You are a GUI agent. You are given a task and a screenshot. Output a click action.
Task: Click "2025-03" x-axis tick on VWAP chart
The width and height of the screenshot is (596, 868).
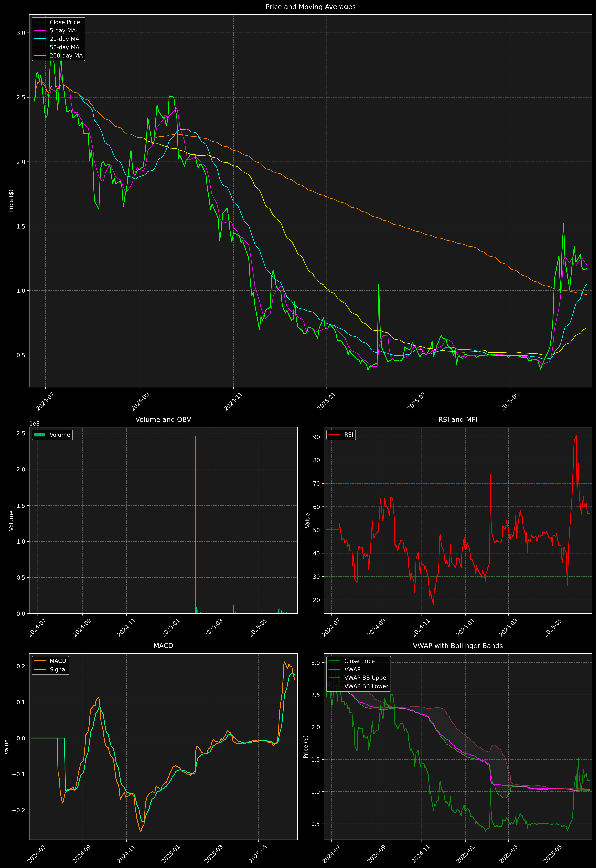coord(508,854)
